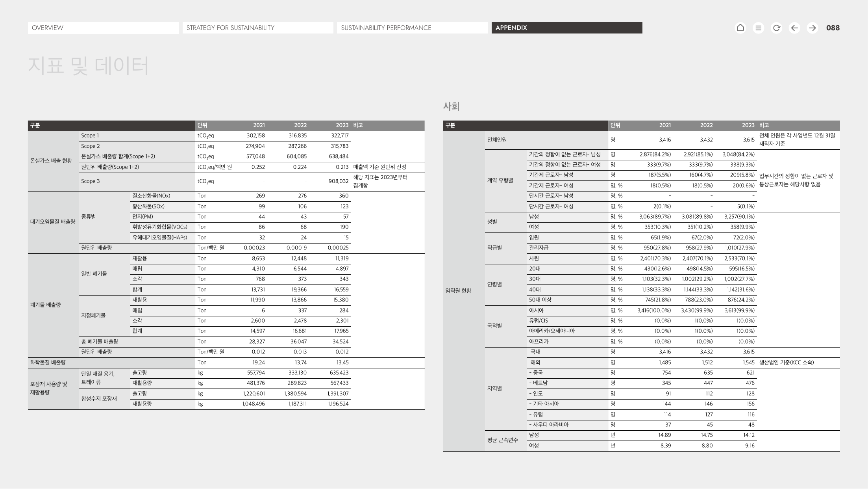Image resolution: width=868 pixels, height=489 pixels.
Task: Click the '지표 및 데이터' page title
Action: point(89,65)
